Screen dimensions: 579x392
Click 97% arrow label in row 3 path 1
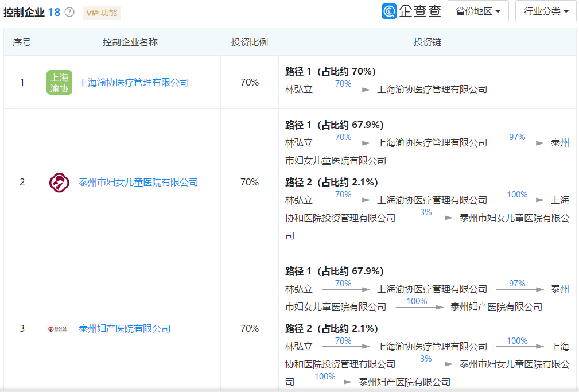[x=517, y=284]
